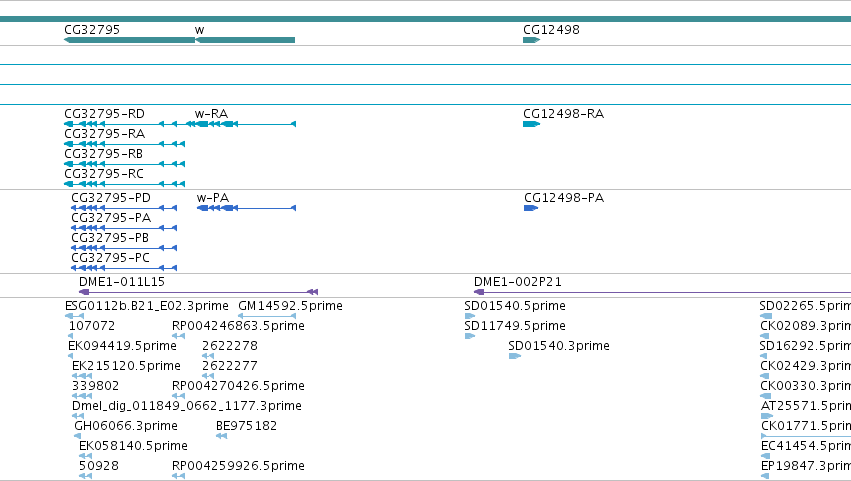The width and height of the screenshot is (851, 481).
Task: Click the CG32795 gene arrow glyph
Action: click(129, 40)
